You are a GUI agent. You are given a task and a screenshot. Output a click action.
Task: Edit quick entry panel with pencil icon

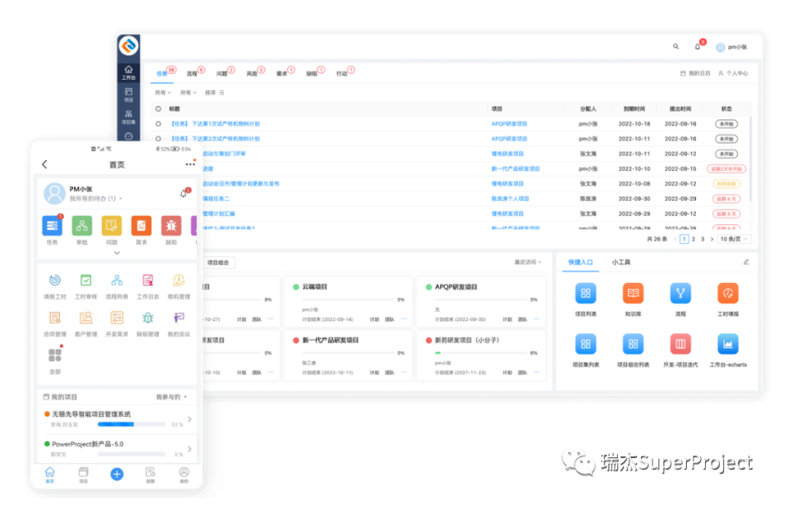click(745, 262)
